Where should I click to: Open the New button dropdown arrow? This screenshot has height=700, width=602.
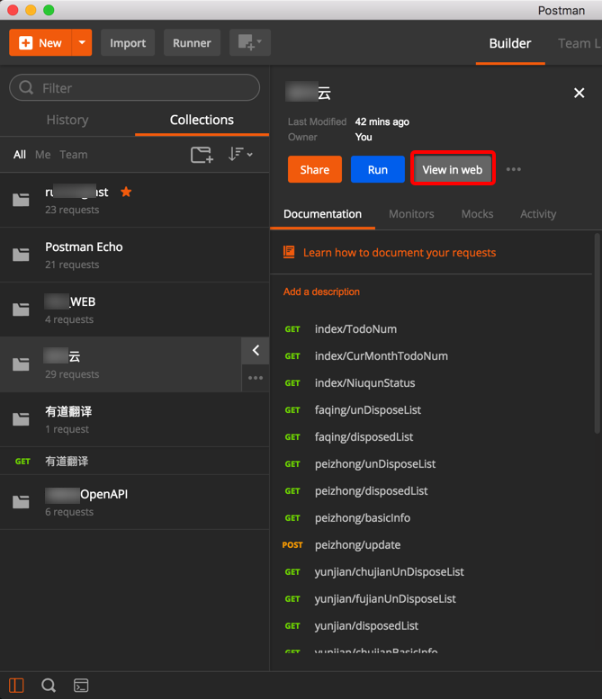coord(82,43)
